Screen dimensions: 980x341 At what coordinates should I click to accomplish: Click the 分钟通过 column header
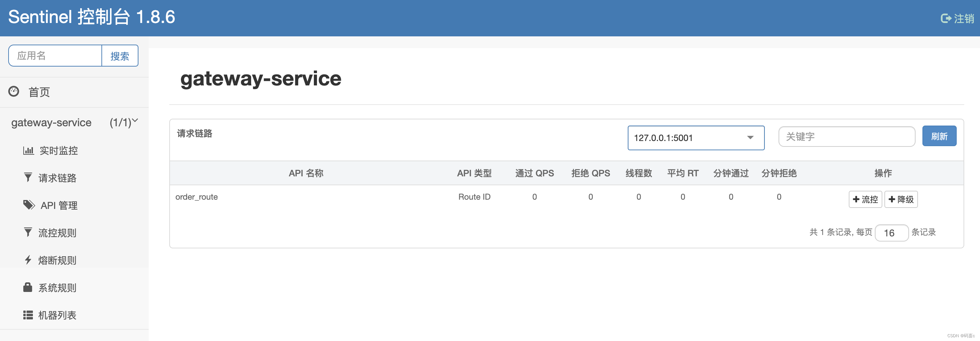tap(731, 173)
